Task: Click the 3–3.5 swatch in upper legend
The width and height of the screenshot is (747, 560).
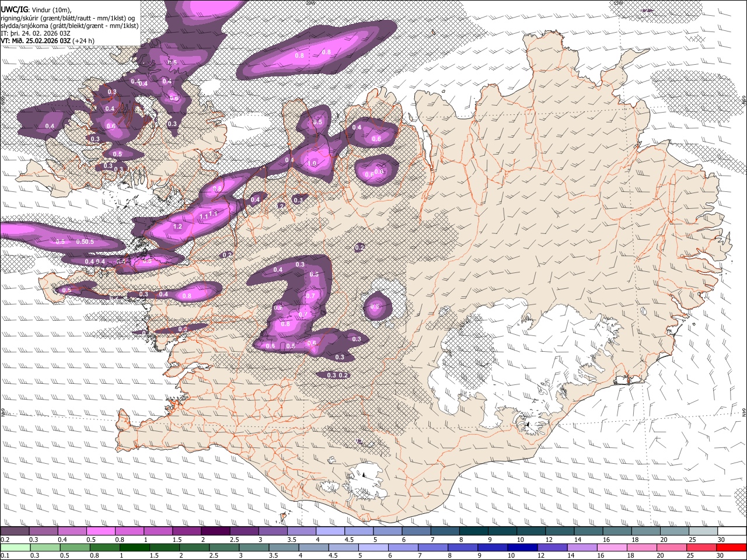Action: tap(273, 531)
